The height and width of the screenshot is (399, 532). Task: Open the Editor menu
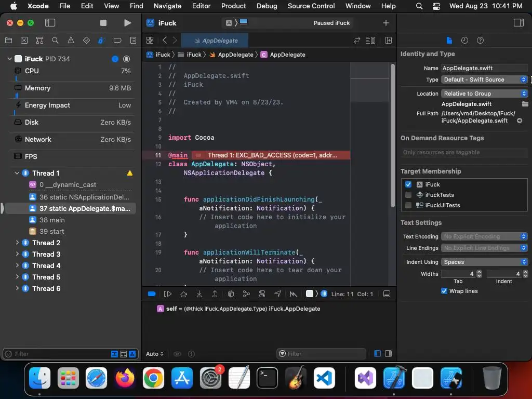click(201, 6)
